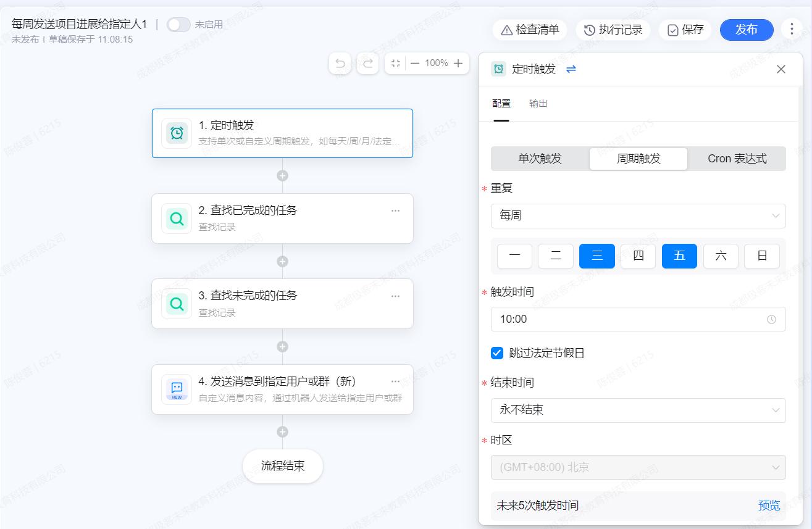Click add-step plus below 定时触发 node
Image resolution: width=812 pixels, height=529 pixels.
[x=282, y=175]
